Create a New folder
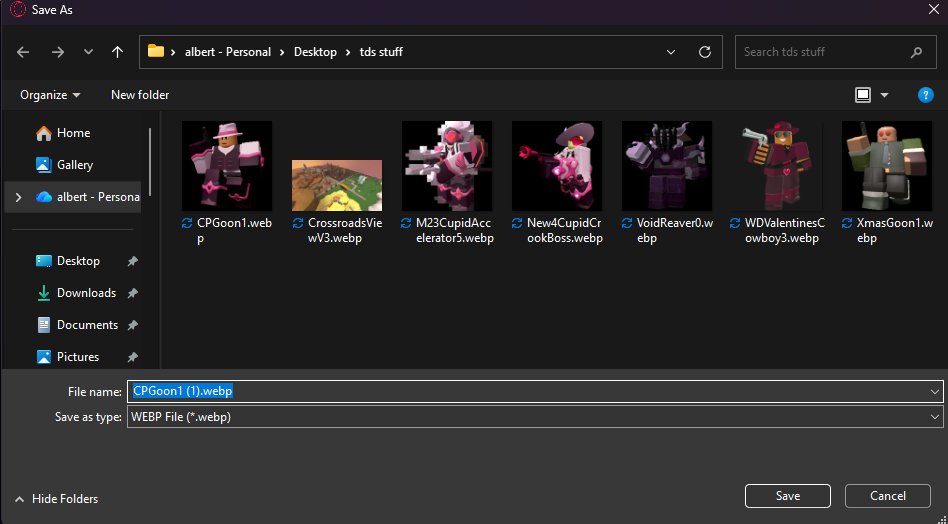 140,95
